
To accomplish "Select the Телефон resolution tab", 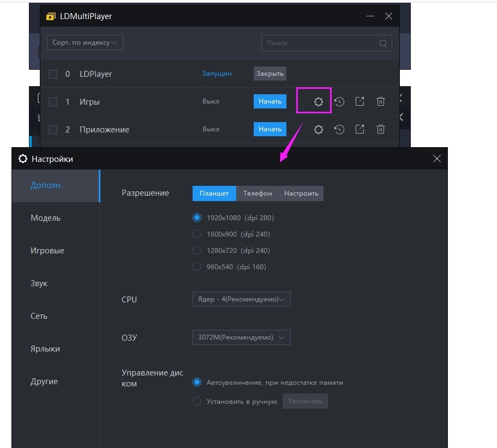I will [x=258, y=193].
